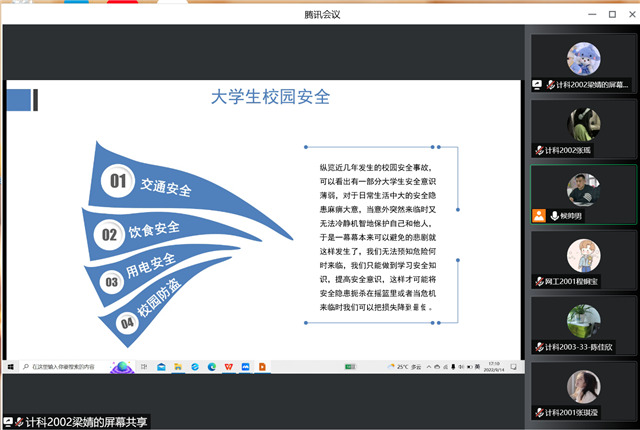Click muted mic icon beside 计科2002梁婧的屏幕 tile label
This screenshot has width=640, height=430.
pos(551,85)
